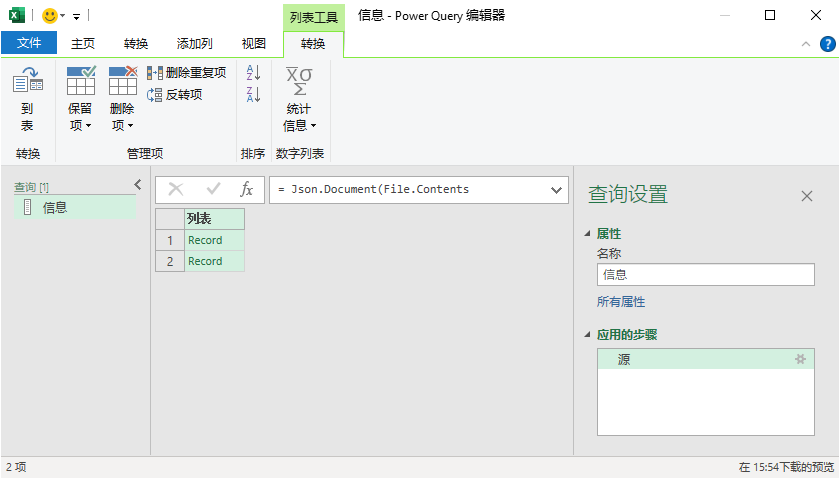
Task: Click the Record cell in row 1
Action: [214, 240]
